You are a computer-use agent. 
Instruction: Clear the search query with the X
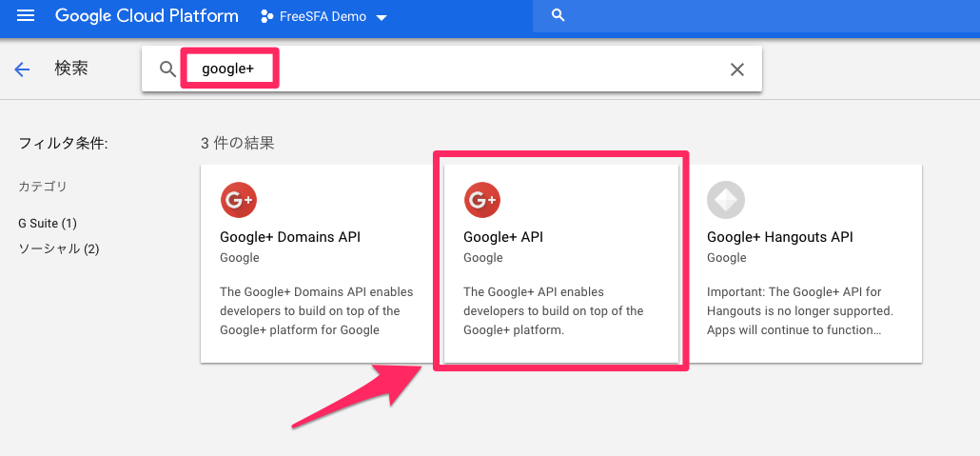[736, 69]
